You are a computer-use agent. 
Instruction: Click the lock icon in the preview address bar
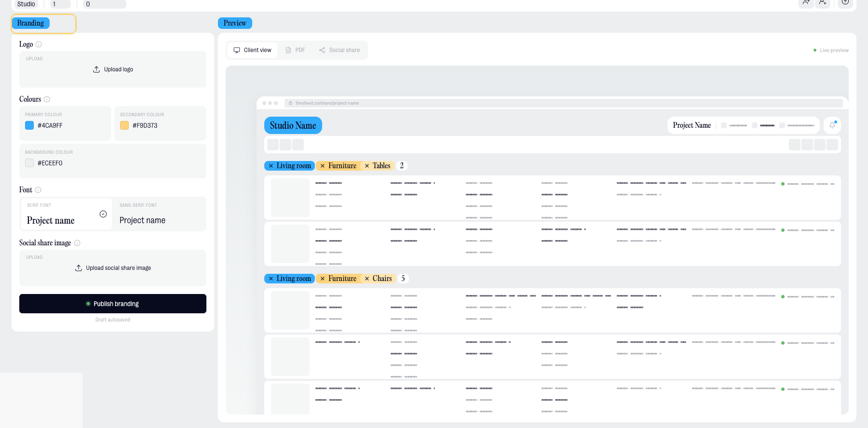(290, 103)
